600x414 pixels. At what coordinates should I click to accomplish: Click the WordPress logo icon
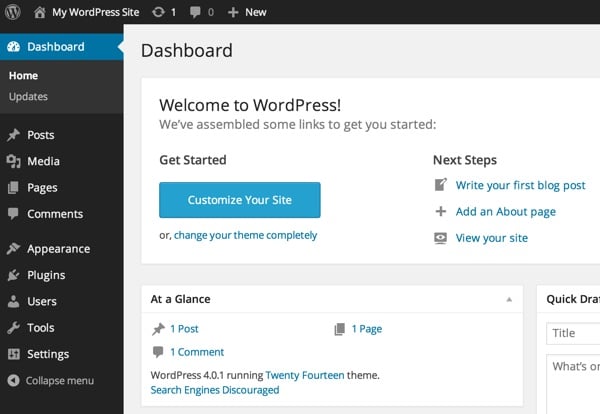pyautogui.click(x=13, y=12)
